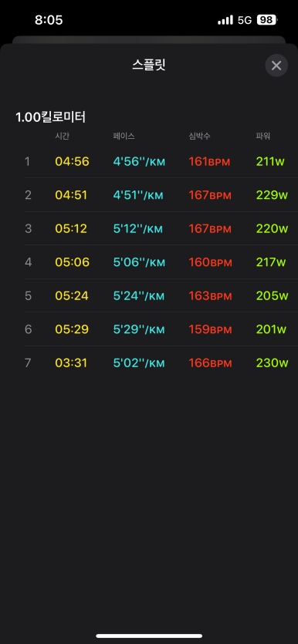Close the 스플릿 sheet with X
The height and width of the screenshot is (644, 298).
point(276,66)
